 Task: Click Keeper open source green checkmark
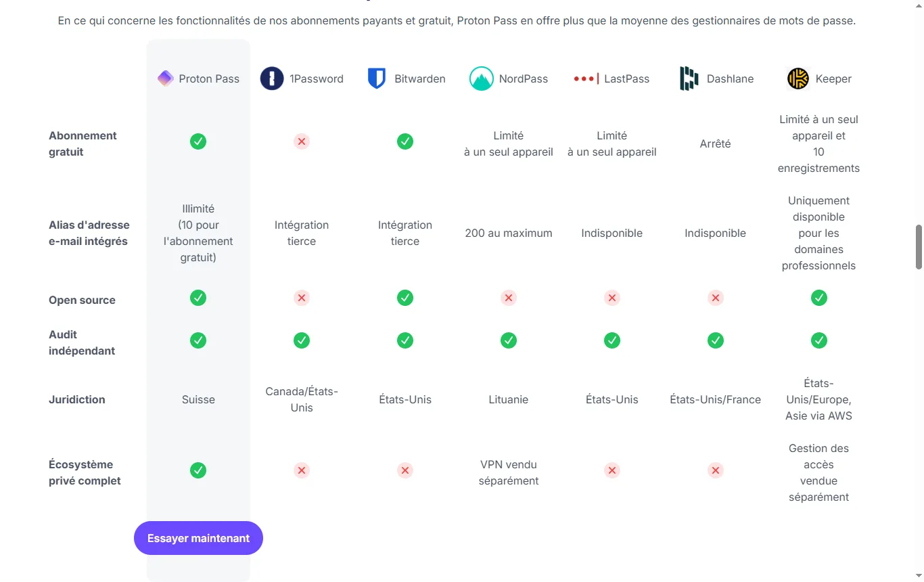point(819,298)
